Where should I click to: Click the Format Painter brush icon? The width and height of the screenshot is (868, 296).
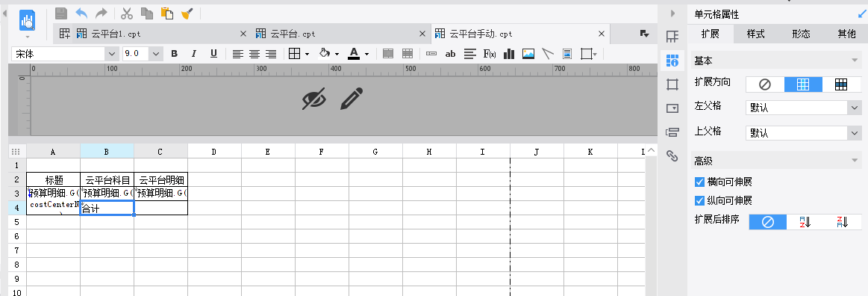[187, 13]
